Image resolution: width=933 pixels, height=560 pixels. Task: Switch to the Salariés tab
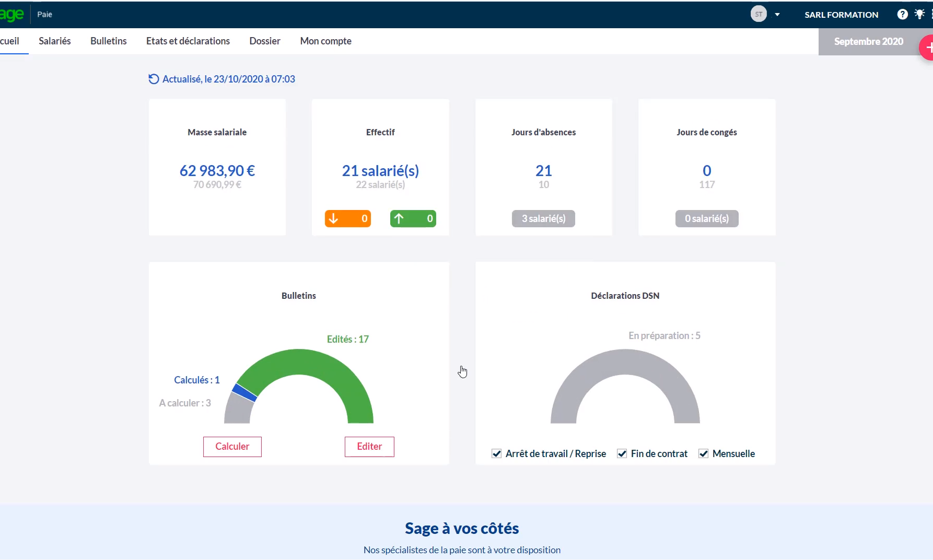coord(54,41)
